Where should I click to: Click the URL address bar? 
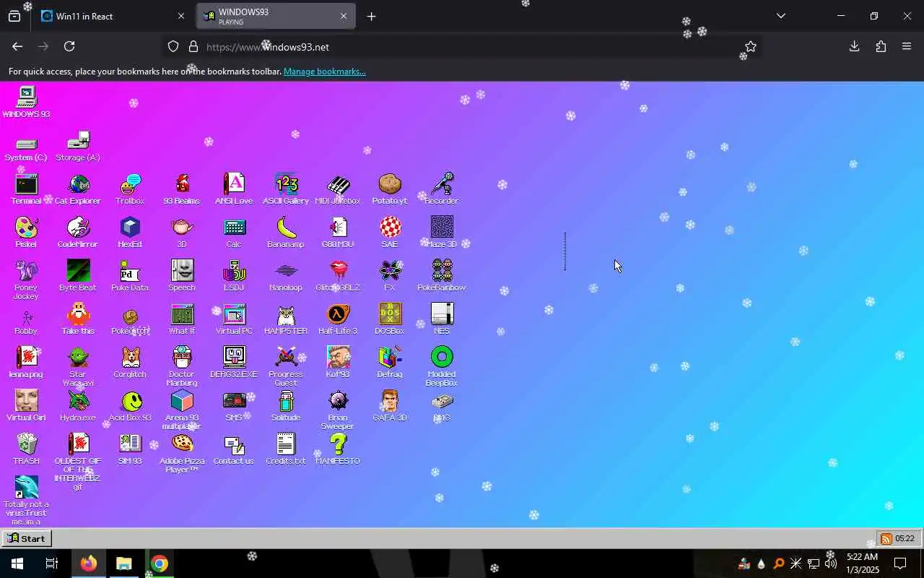point(462,46)
